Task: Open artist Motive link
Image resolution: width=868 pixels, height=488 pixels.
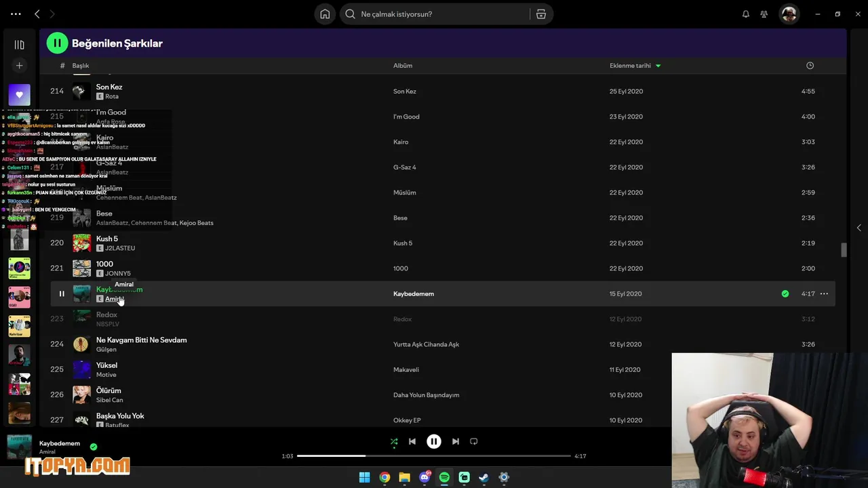Action: [106, 375]
